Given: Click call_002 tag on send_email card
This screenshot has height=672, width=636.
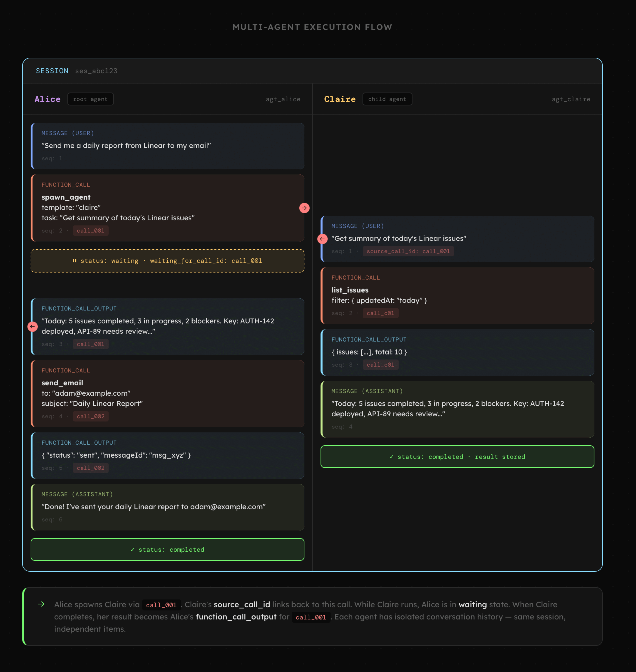Looking at the screenshot, I should pos(91,416).
